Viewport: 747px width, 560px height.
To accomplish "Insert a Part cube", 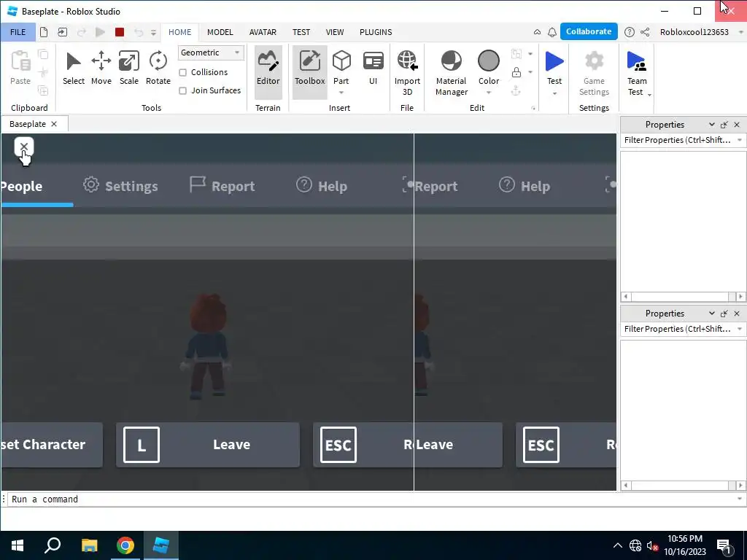I will (x=341, y=61).
